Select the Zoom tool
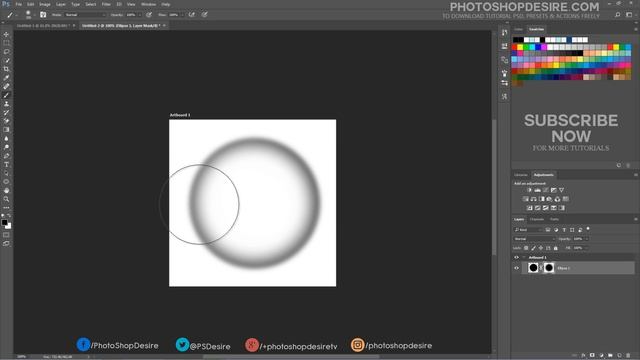 [x=6, y=199]
